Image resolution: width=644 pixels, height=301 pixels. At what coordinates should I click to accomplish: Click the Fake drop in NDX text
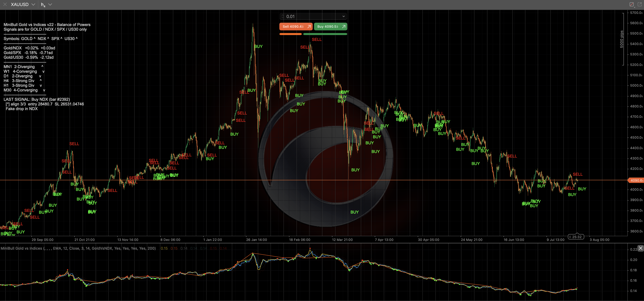(22, 109)
